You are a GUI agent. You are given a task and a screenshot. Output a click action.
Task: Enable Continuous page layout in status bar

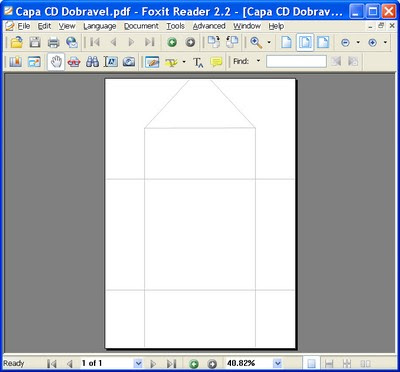[x=329, y=363]
